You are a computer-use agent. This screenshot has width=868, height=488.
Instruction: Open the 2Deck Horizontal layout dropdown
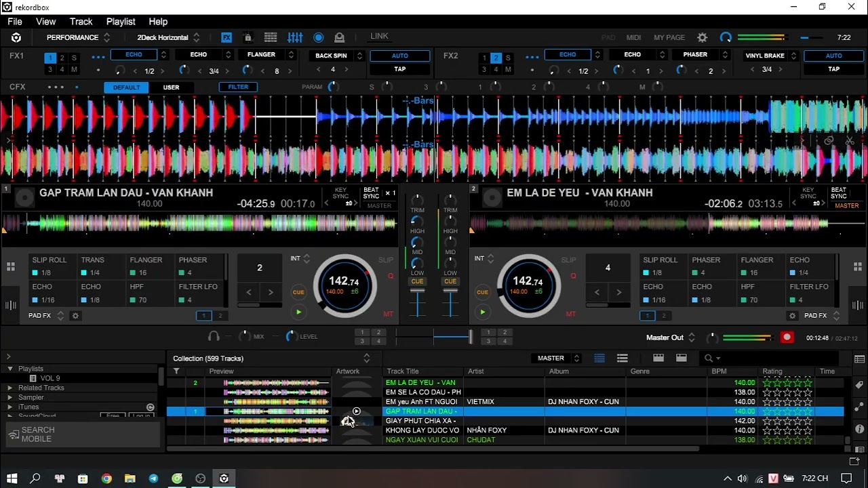point(168,38)
